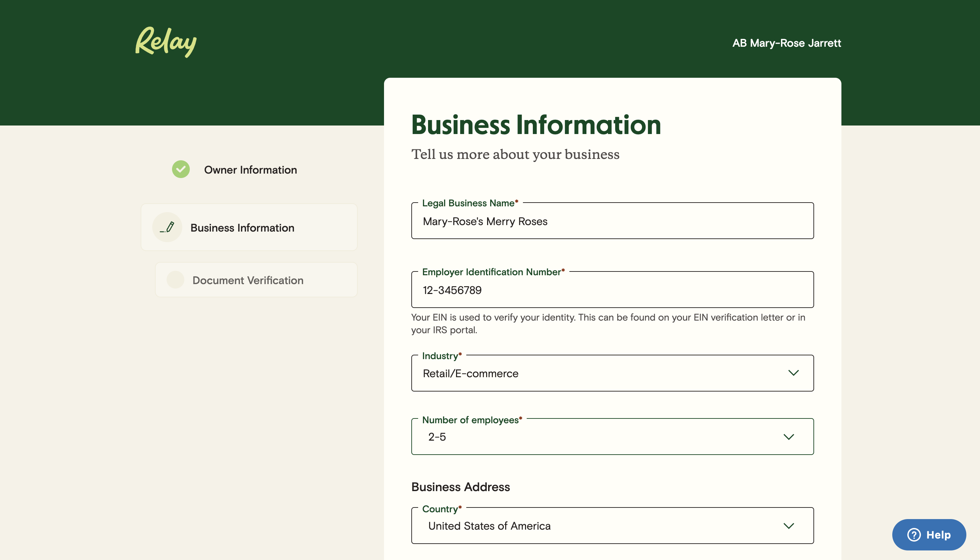
Task: Click the chevron on the Industry field
Action: click(794, 373)
